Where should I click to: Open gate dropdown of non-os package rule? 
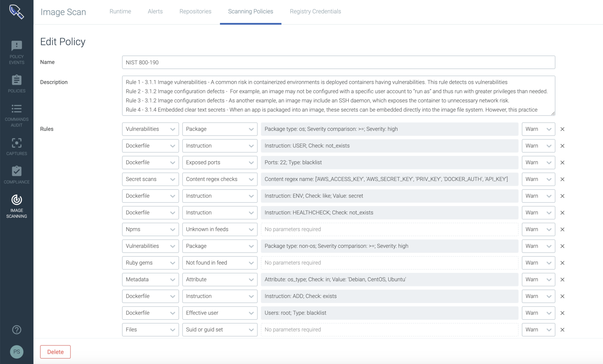pos(150,246)
